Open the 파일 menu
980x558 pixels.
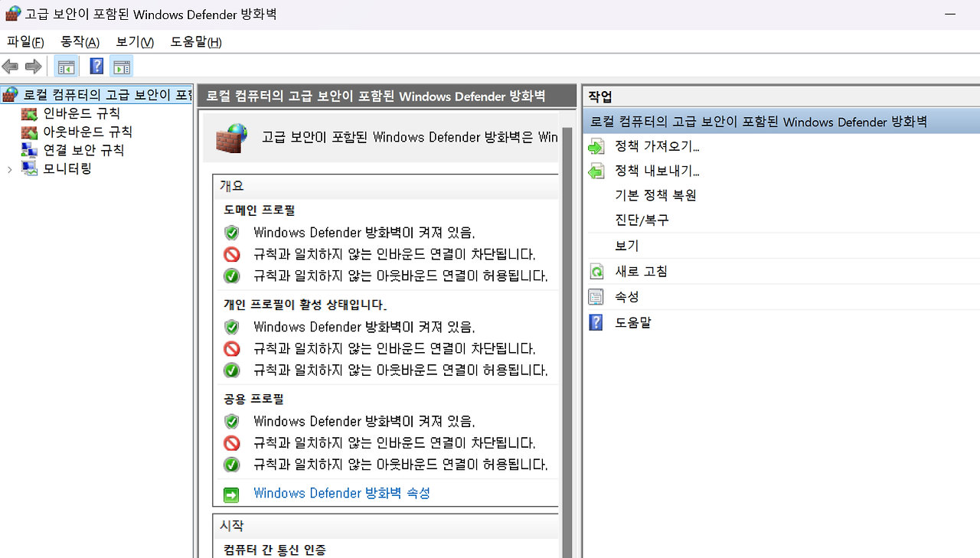click(24, 42)
